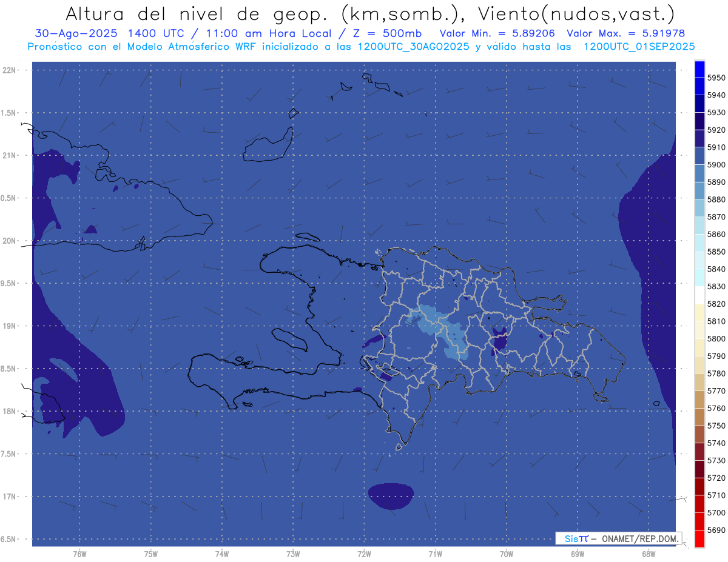The width and height of the screenshot is (728, 562).
Task: Pick the maroon swatch between 5720 and 5730
Action: pos(699,469)
